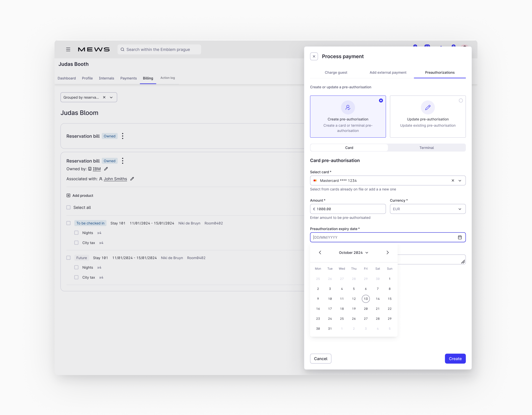Check the Nights item under Stay 101

point(76,233)
